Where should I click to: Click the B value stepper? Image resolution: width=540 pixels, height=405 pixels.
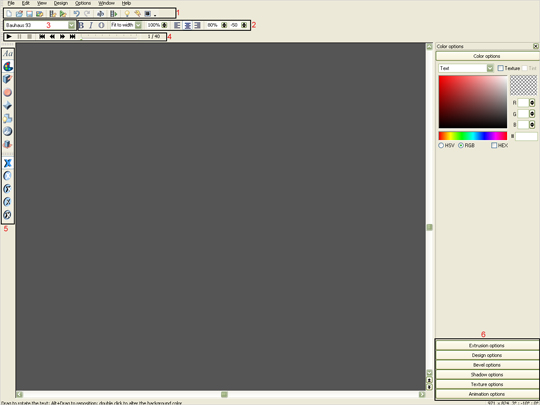click(x=532, y=124)
